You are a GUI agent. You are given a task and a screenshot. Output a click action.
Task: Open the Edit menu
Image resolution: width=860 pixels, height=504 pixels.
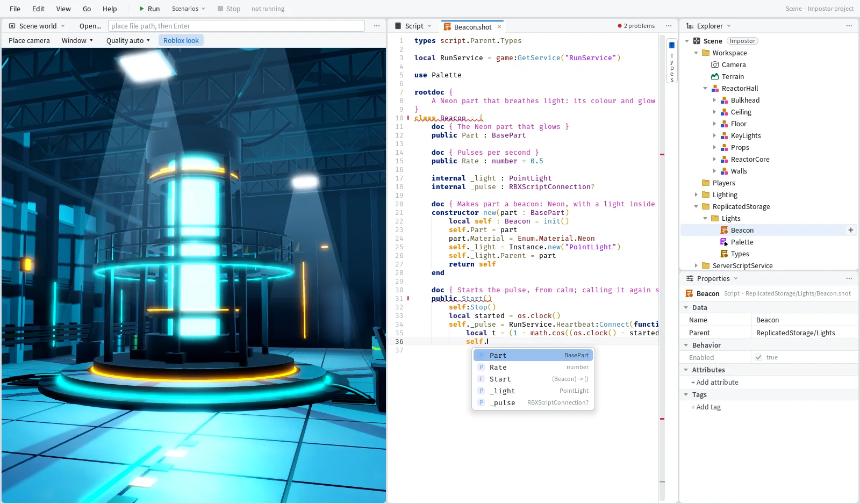pos(38,9)
